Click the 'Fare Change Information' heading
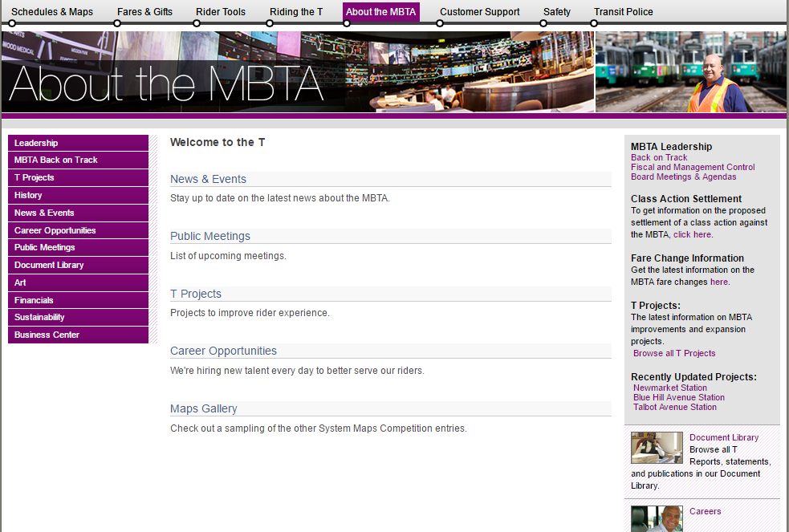The width and height of the screenshot is (789, 532). pyautogui.click(x=687, y=258)
